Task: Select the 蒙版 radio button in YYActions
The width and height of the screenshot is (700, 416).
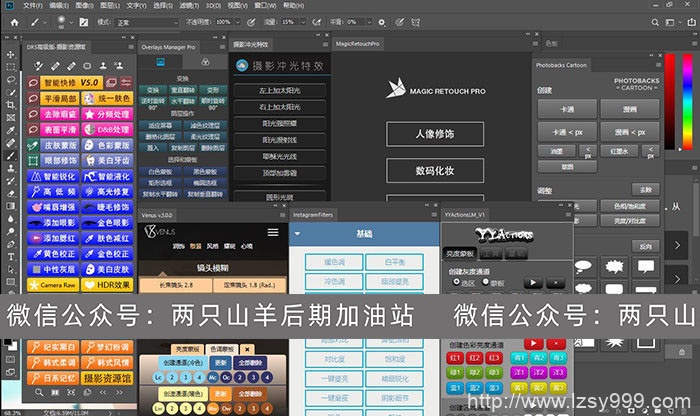Action: (485, 282)
